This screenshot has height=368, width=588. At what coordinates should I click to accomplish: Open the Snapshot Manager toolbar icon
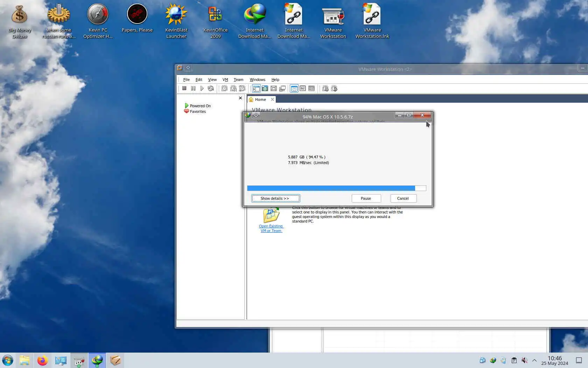[242, 88]
